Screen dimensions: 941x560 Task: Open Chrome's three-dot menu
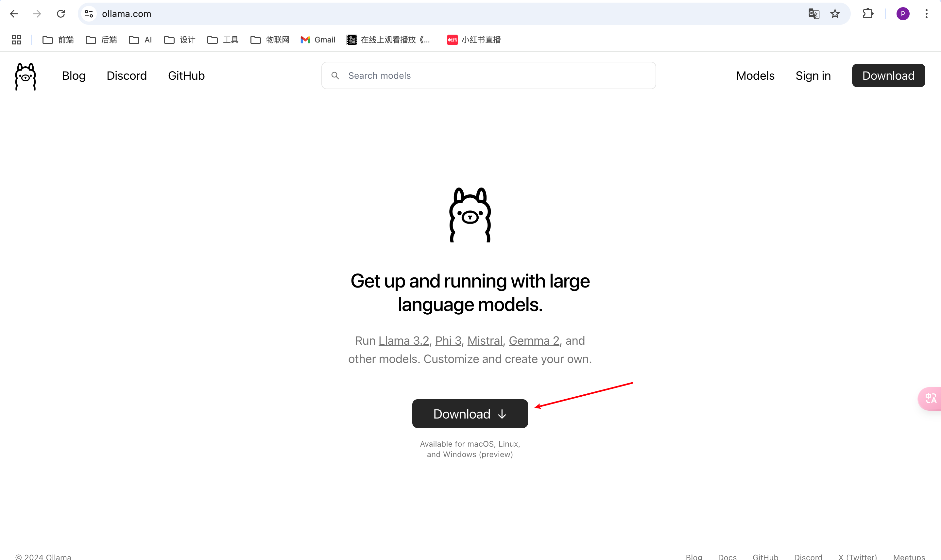coord(926,14)
